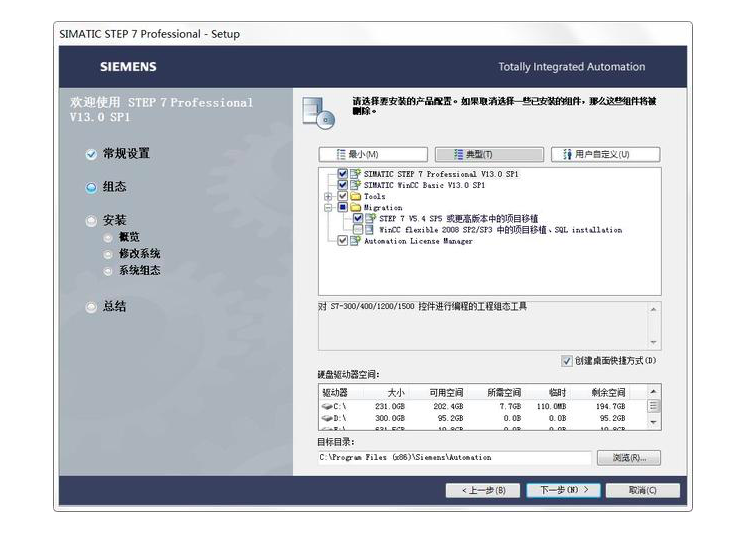Click the 浏览(R)... browse button
Screen dimensions: 742x533
pyautogui.click(x=628, y=458)
